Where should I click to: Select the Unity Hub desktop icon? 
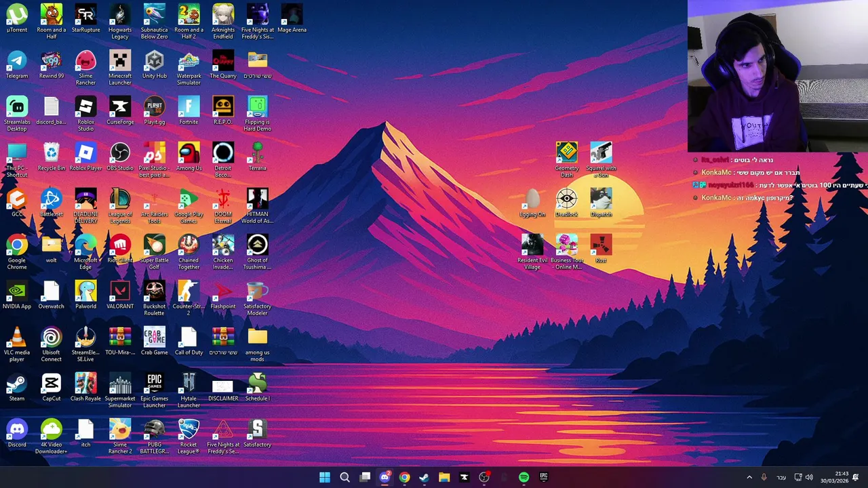click(154, 64)
